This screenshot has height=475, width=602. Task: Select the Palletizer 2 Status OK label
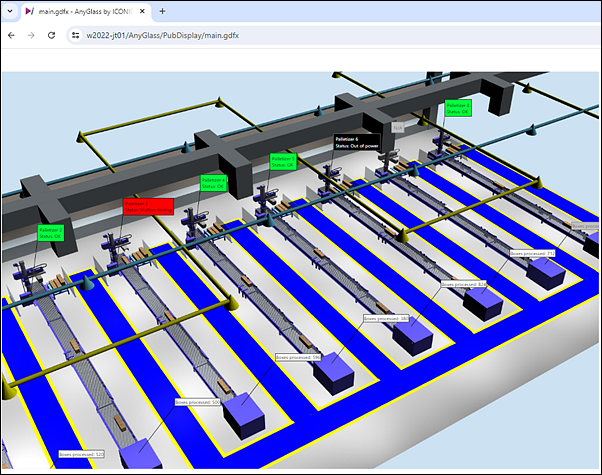coord(50,233)
